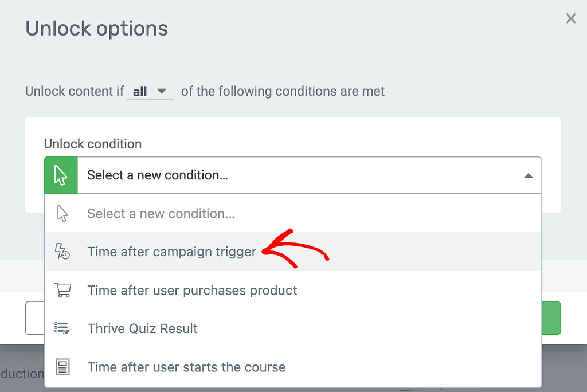Image resolution: width=587 pixels, height=392 pixels.
Task: Click the campaign trigger lightning-clock icon
Action: 62,251
